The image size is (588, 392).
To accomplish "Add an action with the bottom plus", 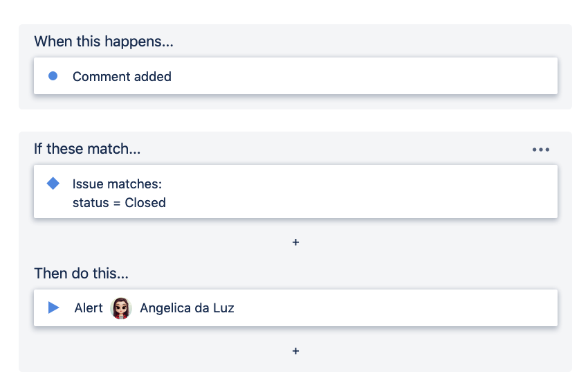I will (x=295, y=351).
